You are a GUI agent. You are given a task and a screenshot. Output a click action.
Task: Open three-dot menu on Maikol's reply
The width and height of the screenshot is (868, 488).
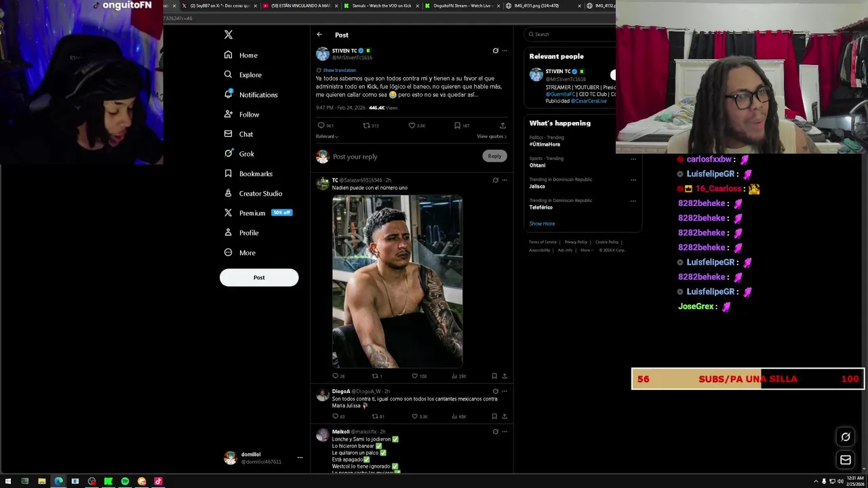[505, 432]
